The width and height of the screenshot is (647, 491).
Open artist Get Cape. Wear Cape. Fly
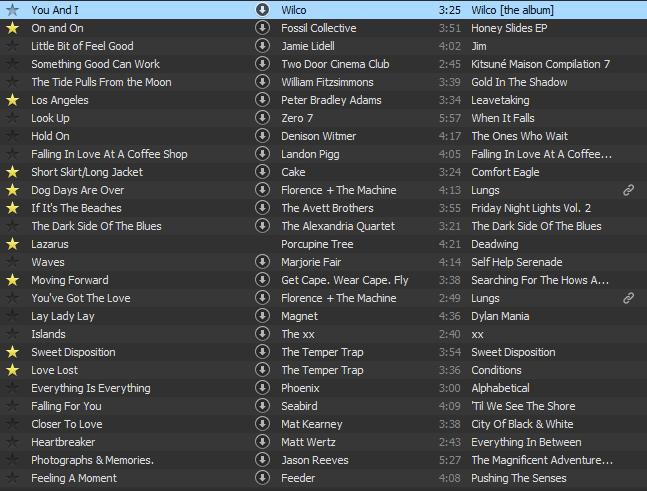345,280
